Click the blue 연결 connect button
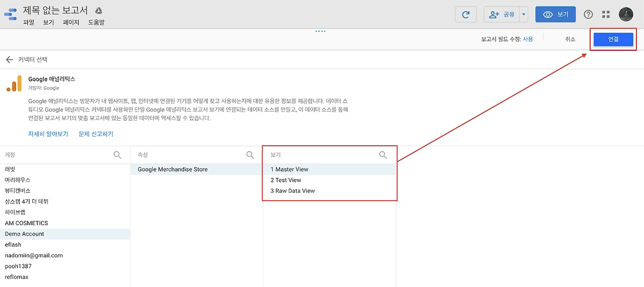The image size is (644, 287). click(x=613, y=39)
